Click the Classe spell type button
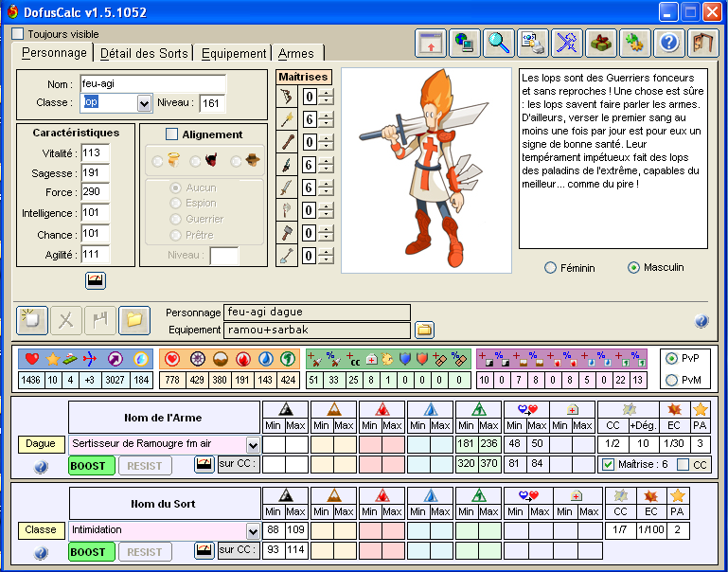 click(x=41, y=530)
